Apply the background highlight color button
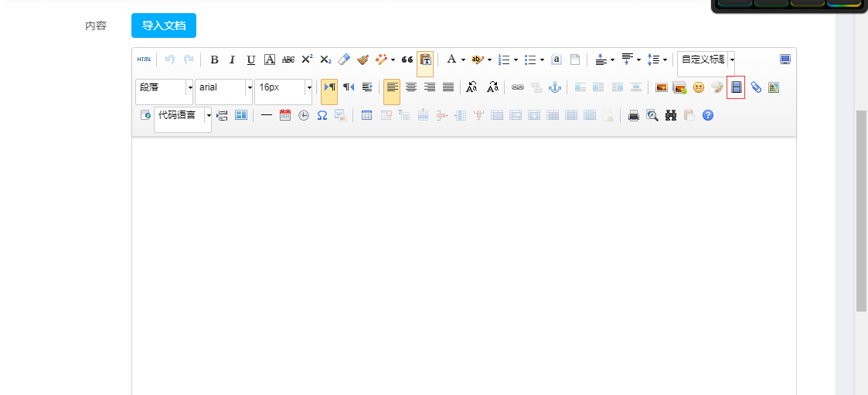868x395 pixels. tap(478, 60)
